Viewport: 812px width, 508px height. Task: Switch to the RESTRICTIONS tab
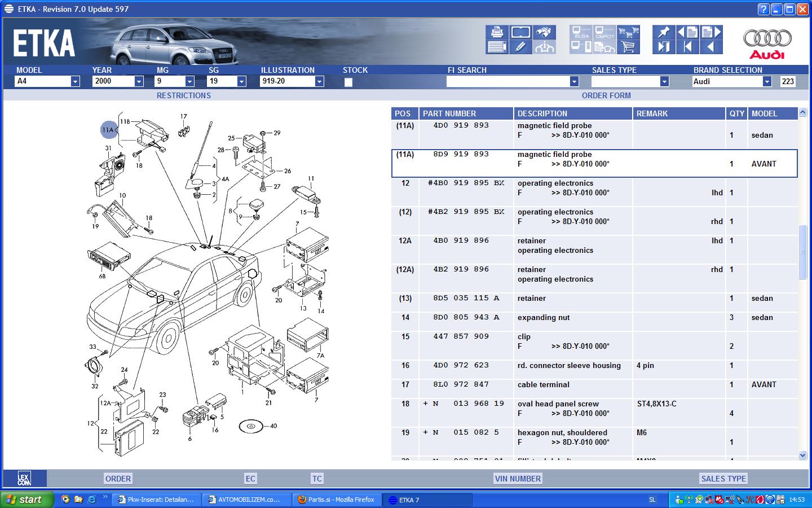tap(184, 95)
